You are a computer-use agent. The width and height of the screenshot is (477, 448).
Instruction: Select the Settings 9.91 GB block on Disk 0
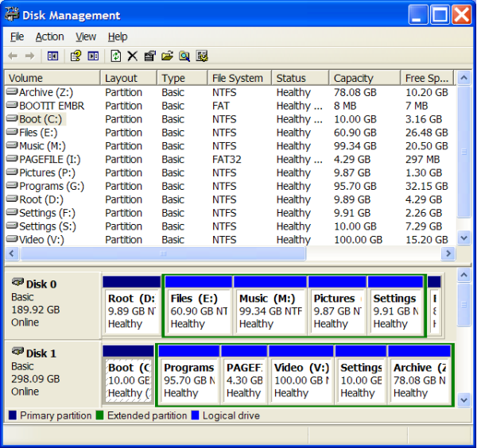tap(395, 306)
